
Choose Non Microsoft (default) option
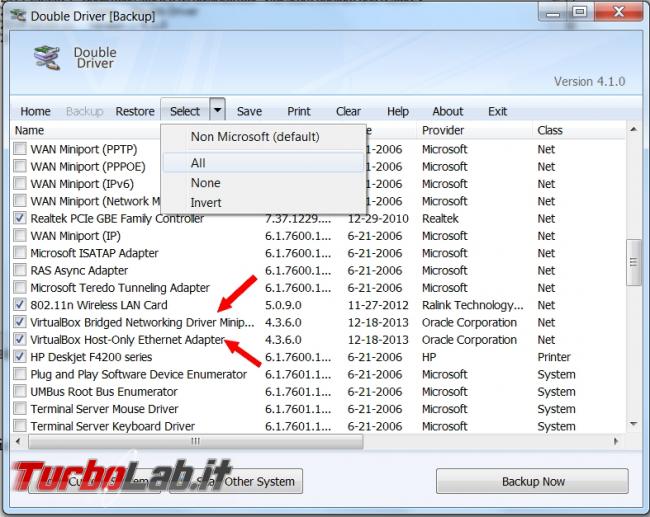point(255,137)
